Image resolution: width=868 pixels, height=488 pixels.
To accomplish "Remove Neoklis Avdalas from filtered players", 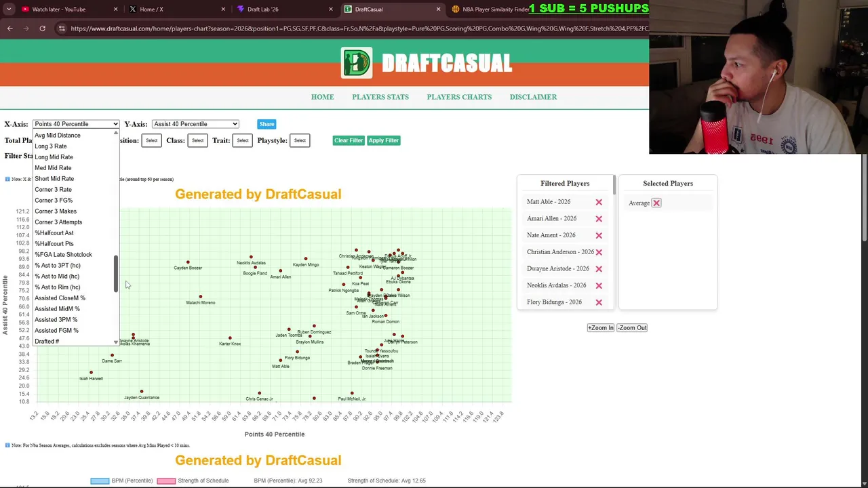I will pos(599,285).
